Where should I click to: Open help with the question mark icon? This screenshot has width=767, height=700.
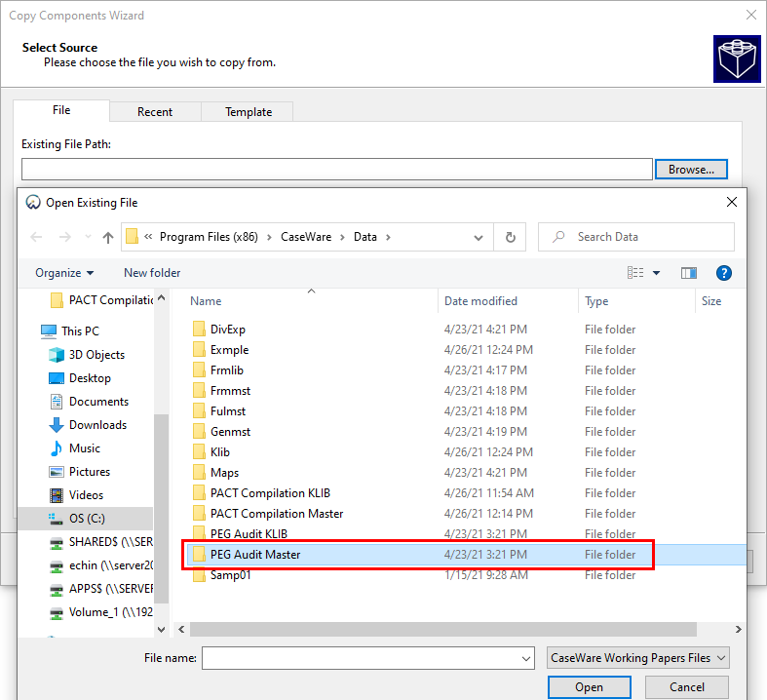723,273
